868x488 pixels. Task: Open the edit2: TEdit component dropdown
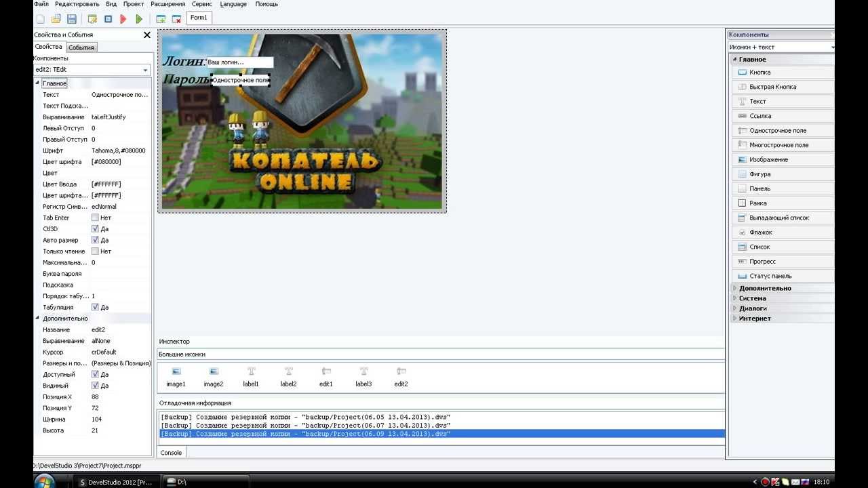pos(145,70)
